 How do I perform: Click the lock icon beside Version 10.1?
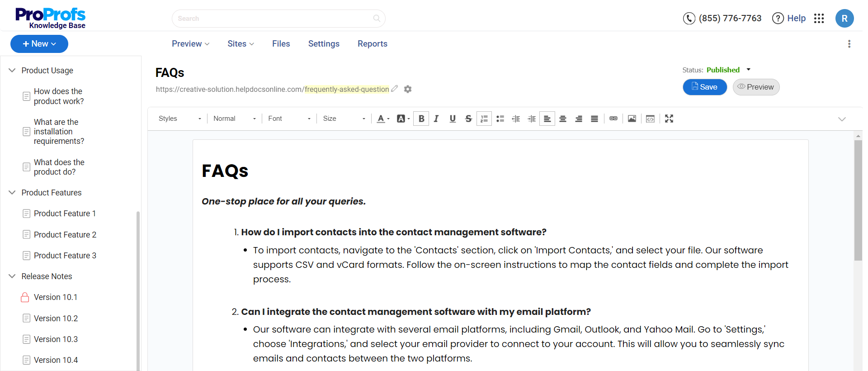pyautogui.click(x=25, y=297)
